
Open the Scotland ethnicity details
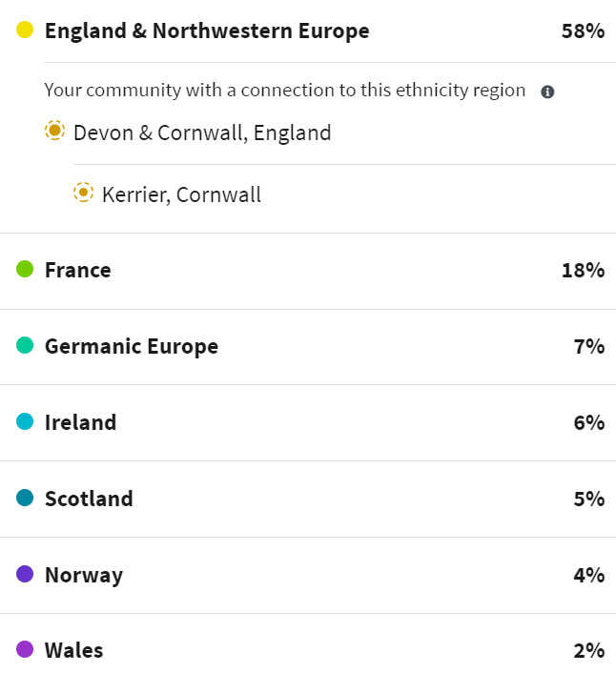89,499
